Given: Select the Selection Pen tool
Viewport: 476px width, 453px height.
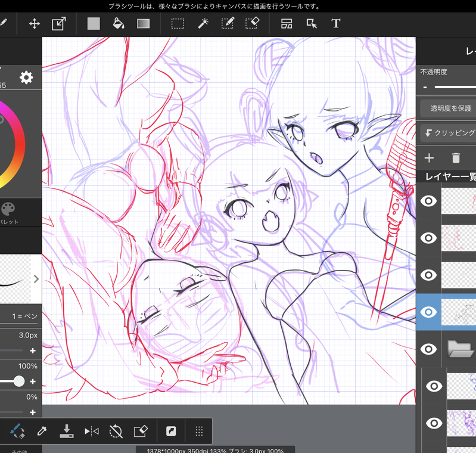Looking at the screenshot, I should tap(228, 23).
